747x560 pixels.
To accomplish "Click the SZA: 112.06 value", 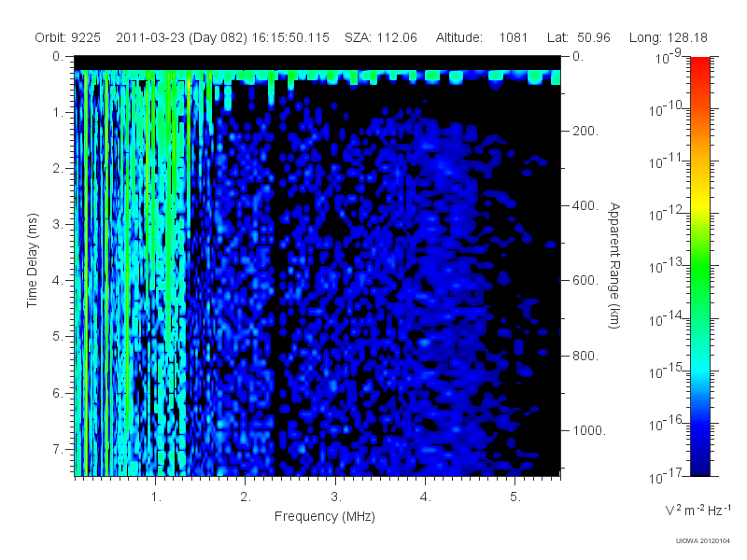I will click(381, 37).
